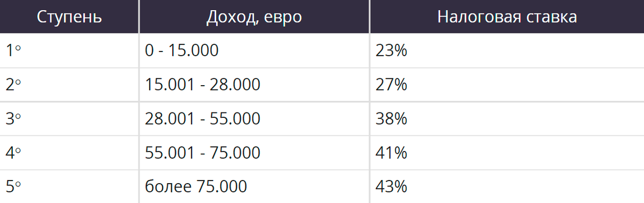Click the 15.001 - 28.000 income cell
Image resolution: width=644 pixels, height=203 pixels.
(254, 85)
